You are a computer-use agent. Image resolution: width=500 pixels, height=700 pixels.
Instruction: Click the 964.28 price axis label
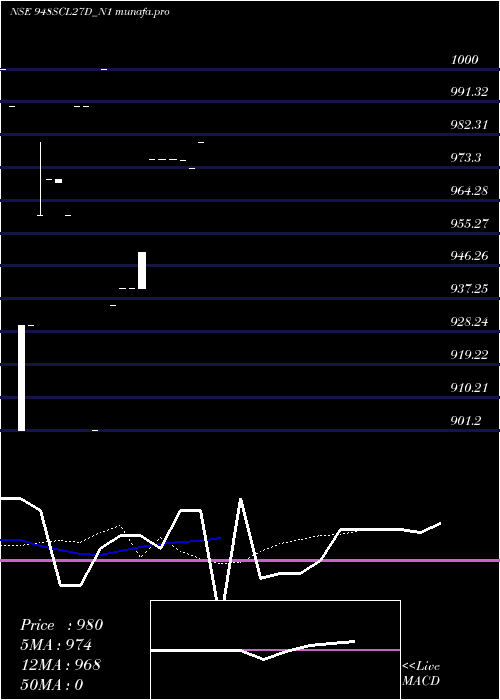pyautogui.click(x=469, y=191)
